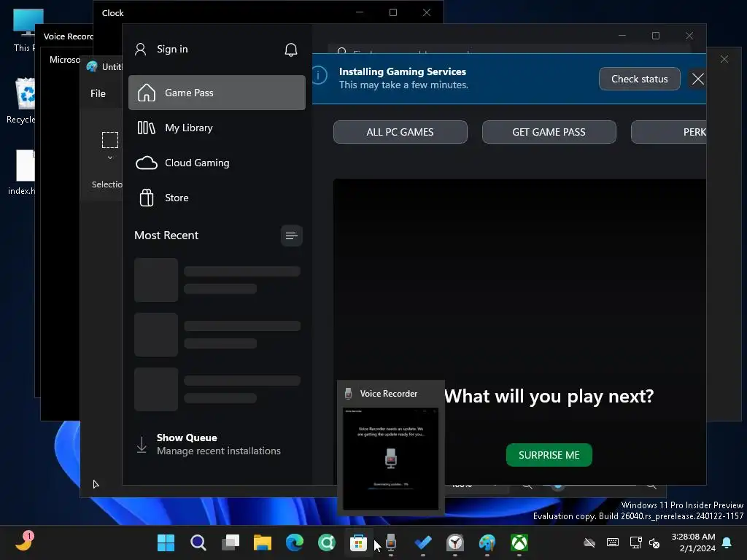Click the info icon in install banner
The width and height of the screenshot is (747, 560).
[x=320, y=75]
